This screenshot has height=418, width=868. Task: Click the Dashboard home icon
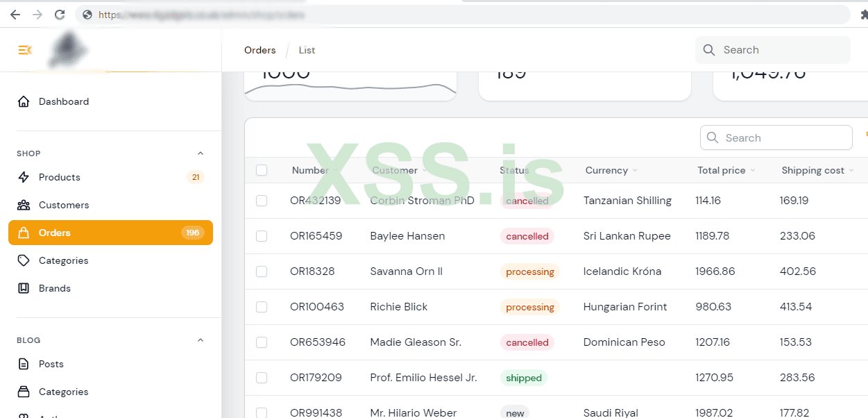point(24,101)
